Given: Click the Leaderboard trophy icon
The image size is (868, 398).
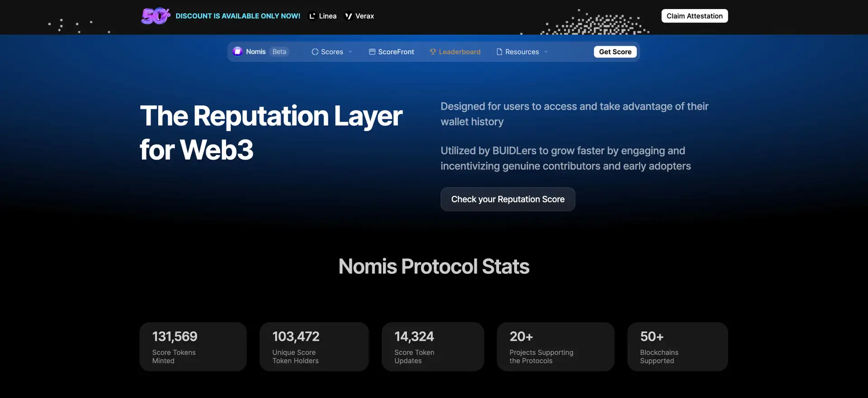Looking at the screenshot, I should coord(433,52).
